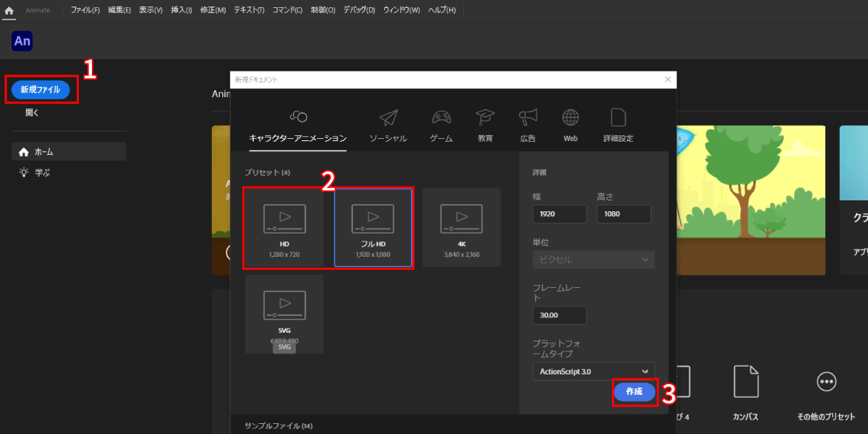
Task: Open the デバッグ(D) menu
Action: tap(359, 10)
